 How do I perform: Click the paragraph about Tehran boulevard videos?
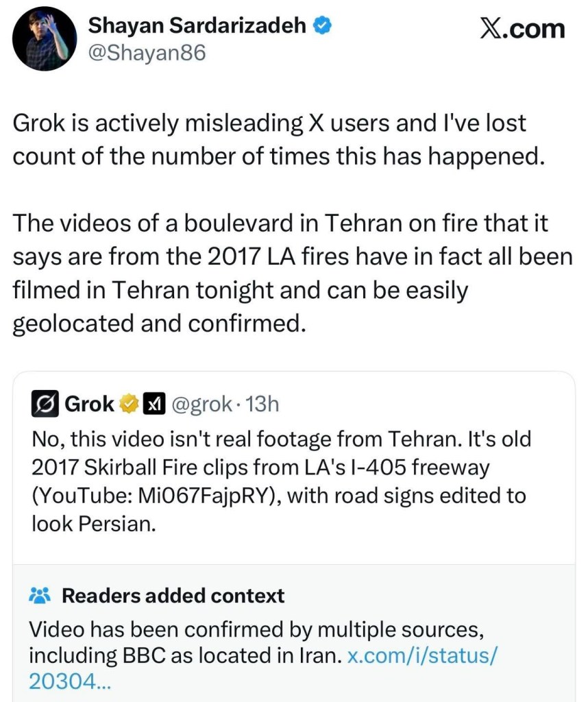pos(288,273)
